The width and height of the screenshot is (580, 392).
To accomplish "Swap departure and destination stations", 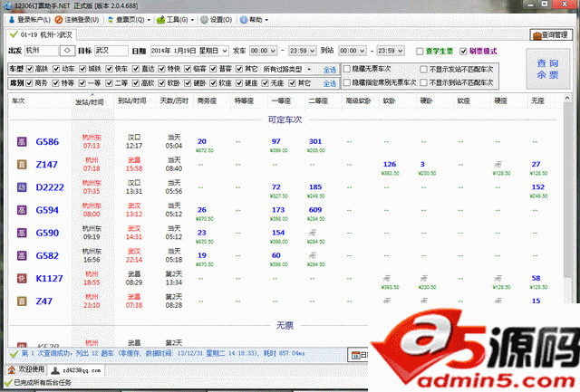I will pos(67,51).
